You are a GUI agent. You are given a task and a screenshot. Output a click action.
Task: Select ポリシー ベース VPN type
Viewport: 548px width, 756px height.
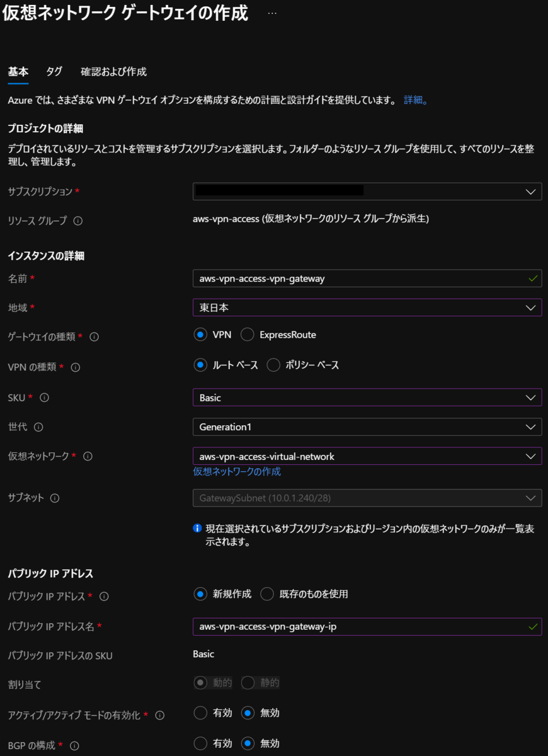(273, 365)
